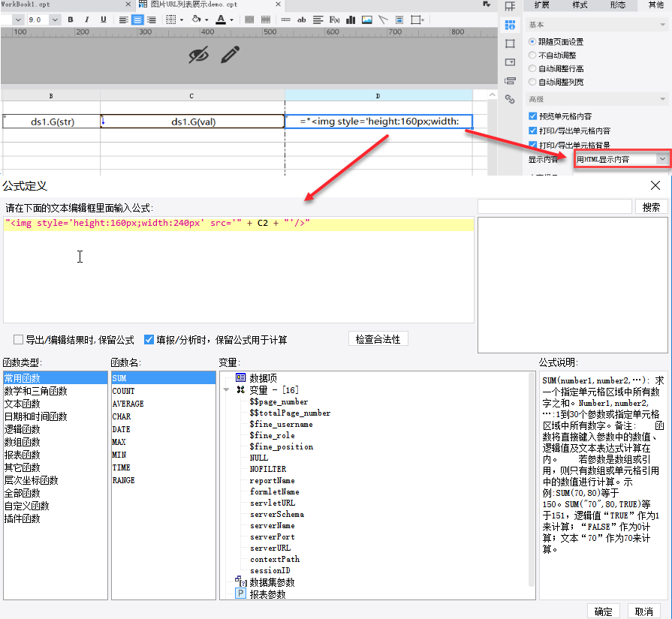Screen dimensions: 672x619
Task: Open the fill color dropdown arrow
Action: 206,20
